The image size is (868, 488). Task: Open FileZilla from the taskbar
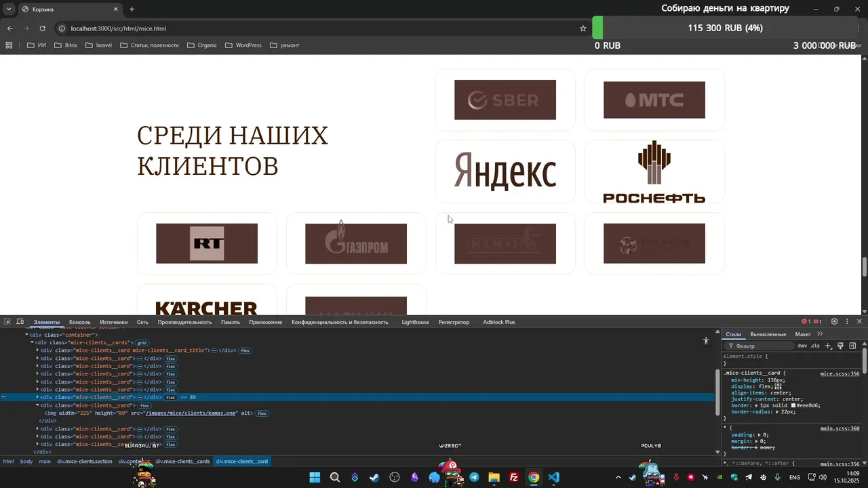coord(514,477)
